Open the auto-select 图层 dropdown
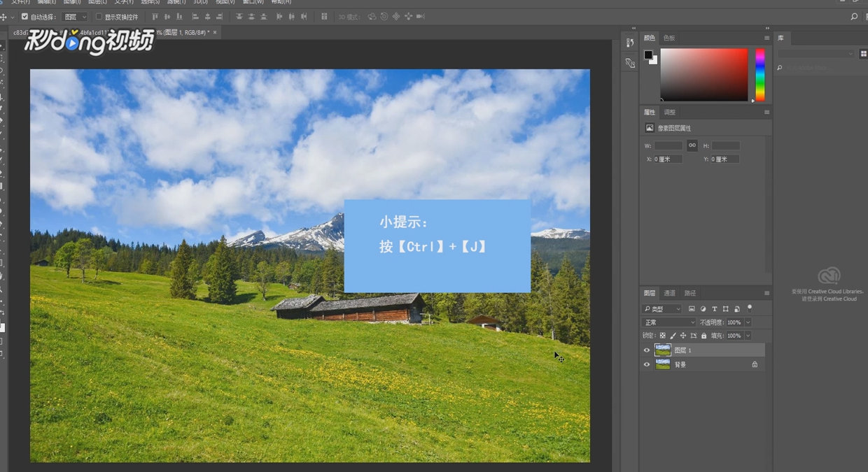The width and height of the screenshot is (868, 472). [x=75, y=17]
